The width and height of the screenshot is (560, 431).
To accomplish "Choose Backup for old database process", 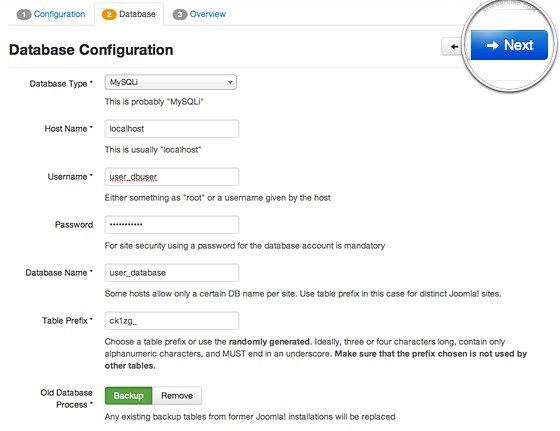I will [129, 396].
